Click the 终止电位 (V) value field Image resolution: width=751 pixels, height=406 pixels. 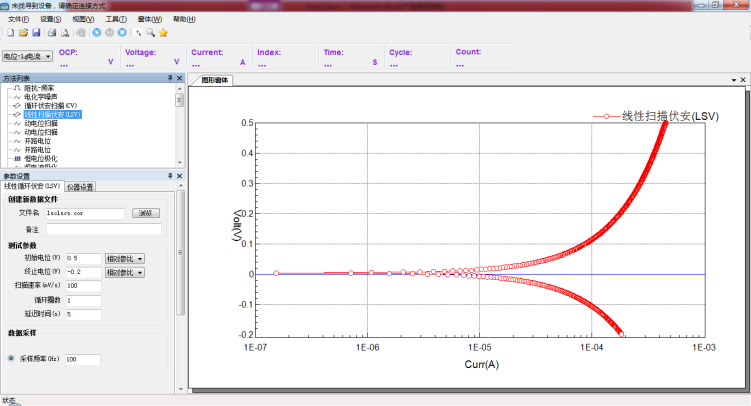pos(83,272)
